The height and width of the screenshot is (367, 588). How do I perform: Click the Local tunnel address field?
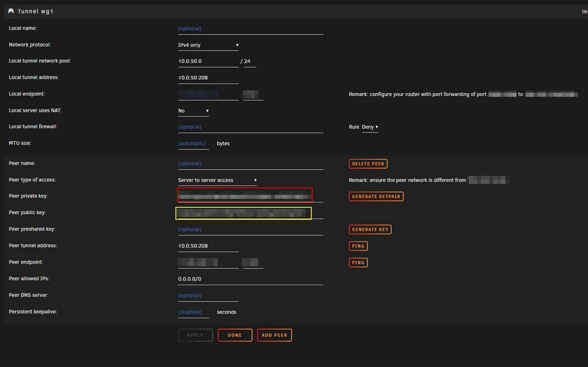tap(208, 78)
